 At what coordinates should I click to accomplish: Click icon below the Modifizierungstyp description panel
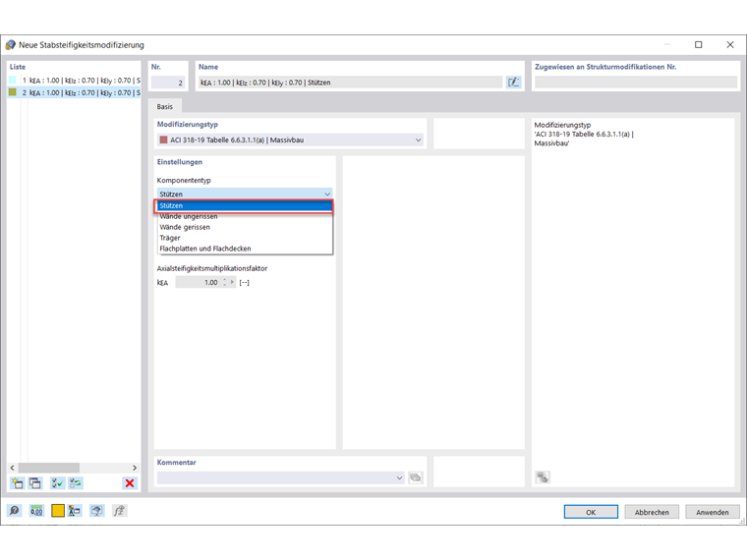point(543,476)
